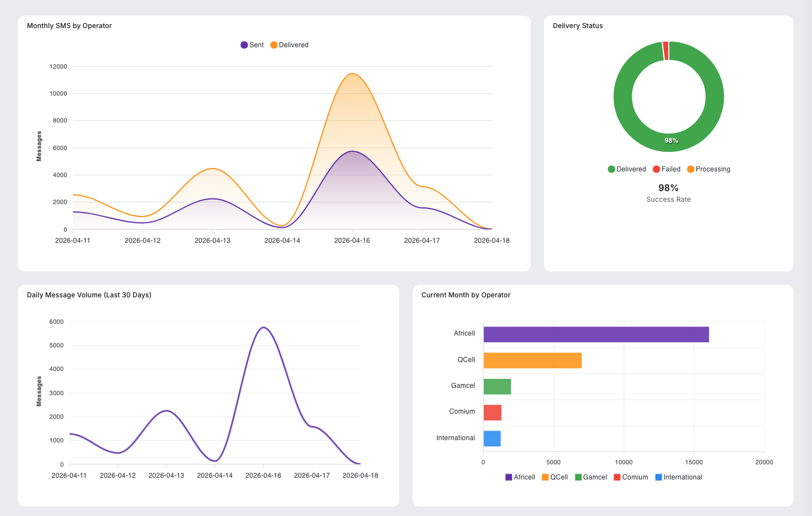Click 2026-04-16 label on Daily Volume axis
This screenshot has height=516, width=812.
pos(263,476)
